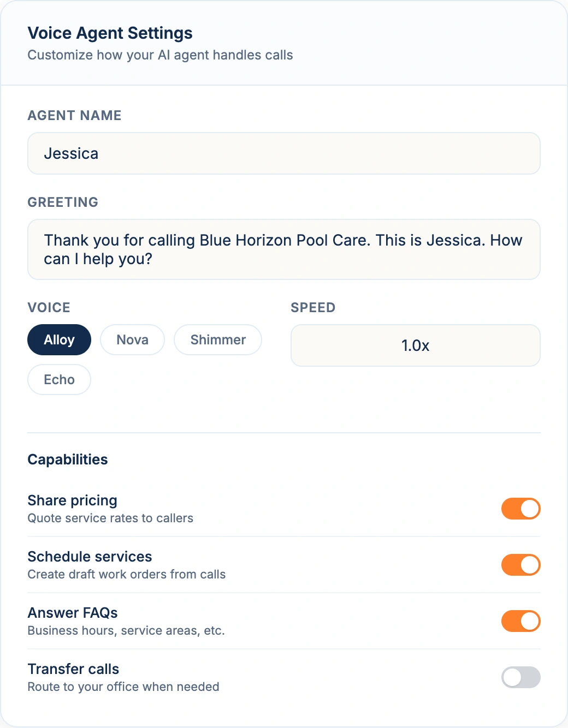Select the Alloy voice option

(x=59, y=340)
